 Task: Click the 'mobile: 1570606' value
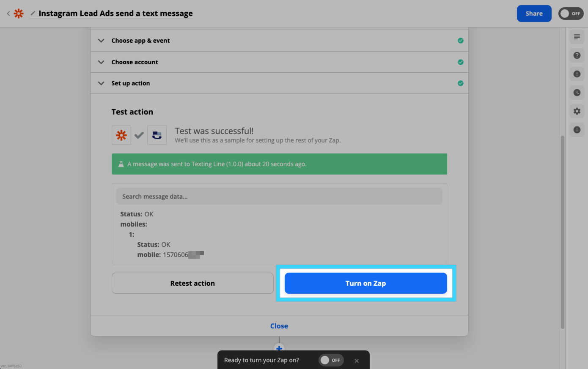point(170,255)
